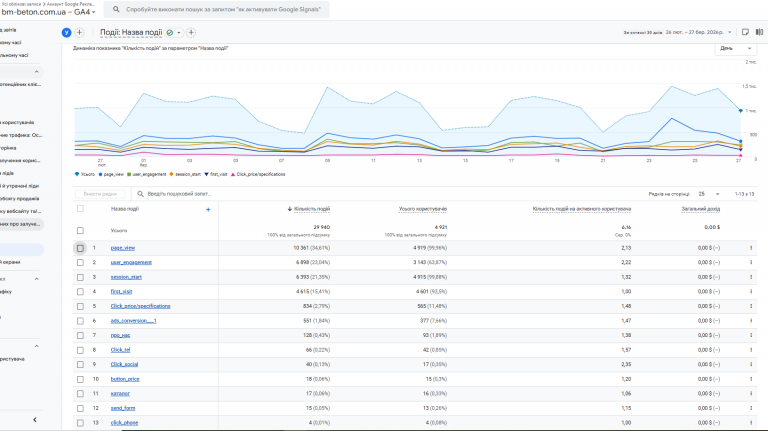768x431 pixels.
Task: Open the 'День' granularity dropdown
Action: (x=736, y=48)
